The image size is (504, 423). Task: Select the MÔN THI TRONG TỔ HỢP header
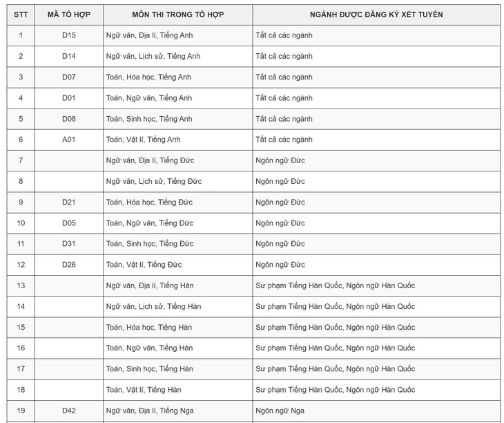click(177, 15)
